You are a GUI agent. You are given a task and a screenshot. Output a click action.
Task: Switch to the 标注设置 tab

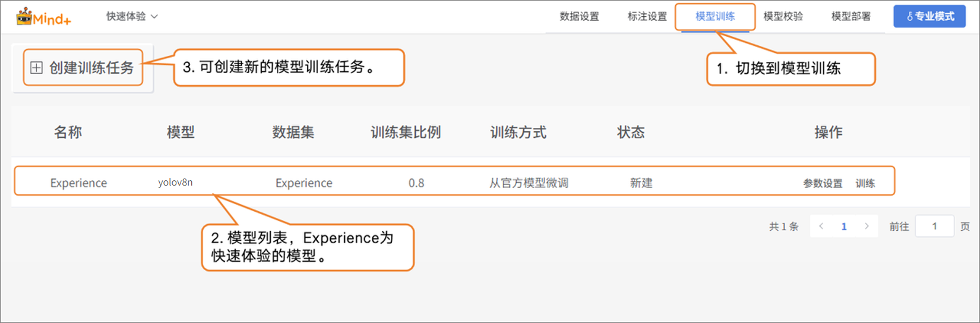click(647, 17)
